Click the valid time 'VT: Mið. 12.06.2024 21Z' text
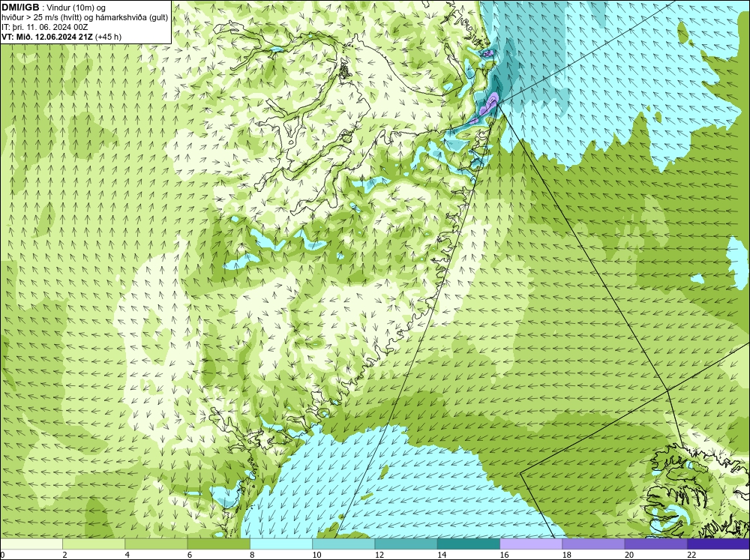Image resolution: width=750 pixels, height=560 pixels. pos(48,37)
